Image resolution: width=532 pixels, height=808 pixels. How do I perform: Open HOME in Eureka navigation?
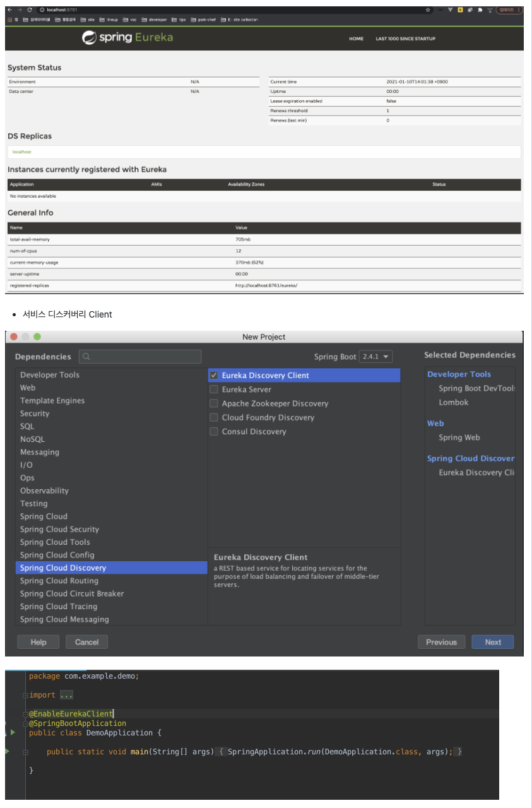point(357,39)
